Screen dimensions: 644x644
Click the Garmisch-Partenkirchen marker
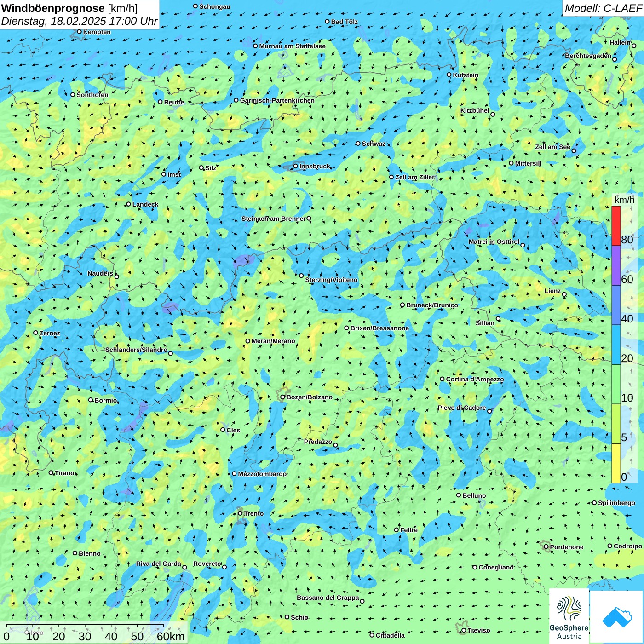pos(236,100)
